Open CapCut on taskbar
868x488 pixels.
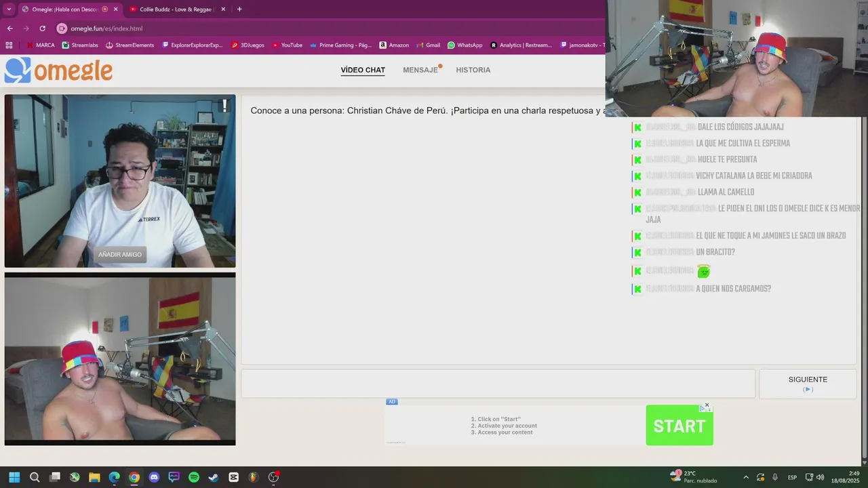[234, 477]
